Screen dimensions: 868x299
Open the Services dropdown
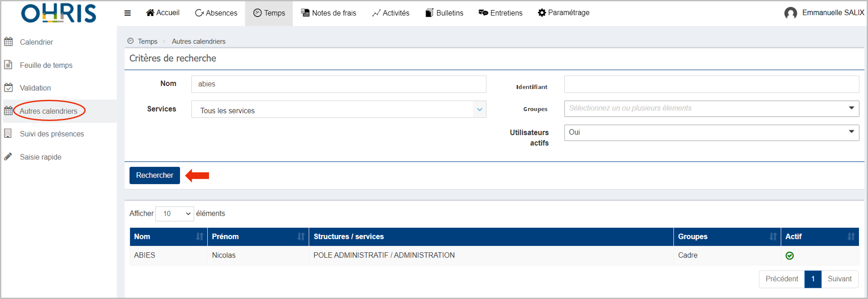click(339, 109)
